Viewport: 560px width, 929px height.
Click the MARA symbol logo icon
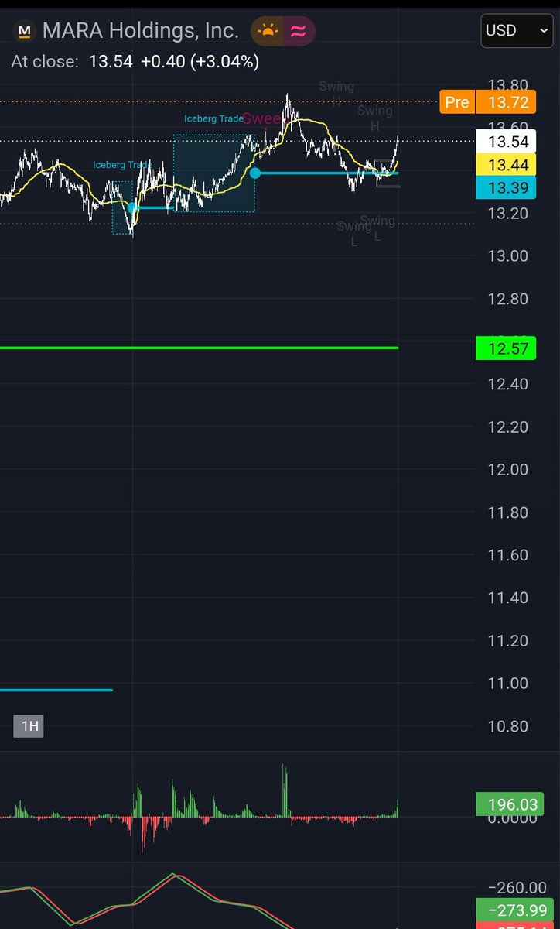[25, 32]
